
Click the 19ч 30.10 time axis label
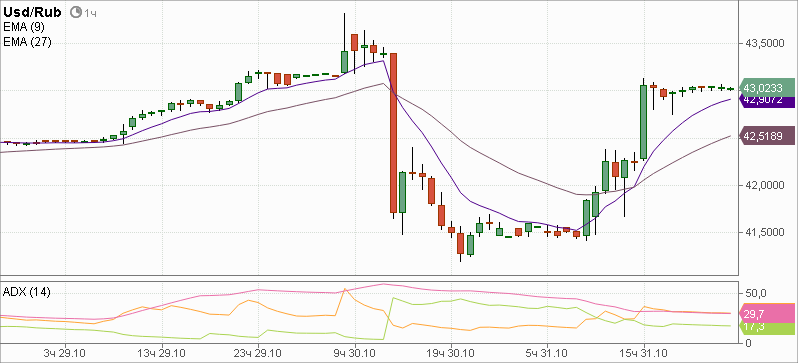pos(451,353)
